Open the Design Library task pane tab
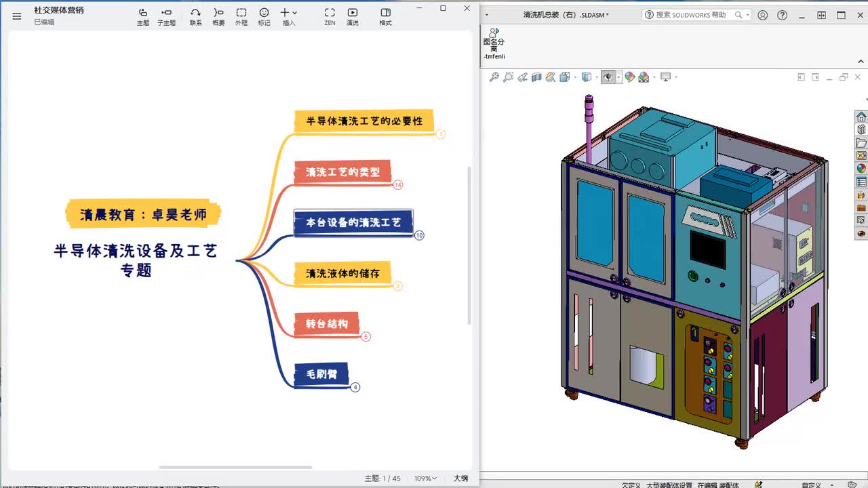Viewport: 868px width, 488px height. point(861,129)
